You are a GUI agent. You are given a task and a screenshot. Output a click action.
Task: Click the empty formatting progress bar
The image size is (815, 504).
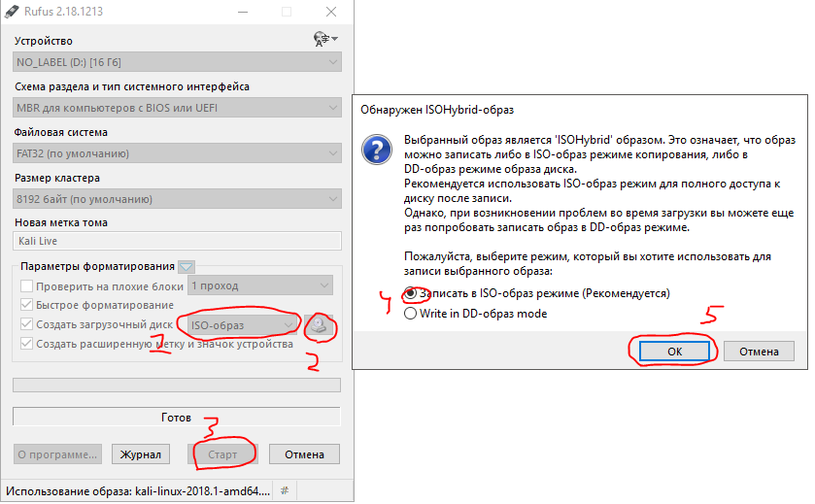[x=177, y=385]
